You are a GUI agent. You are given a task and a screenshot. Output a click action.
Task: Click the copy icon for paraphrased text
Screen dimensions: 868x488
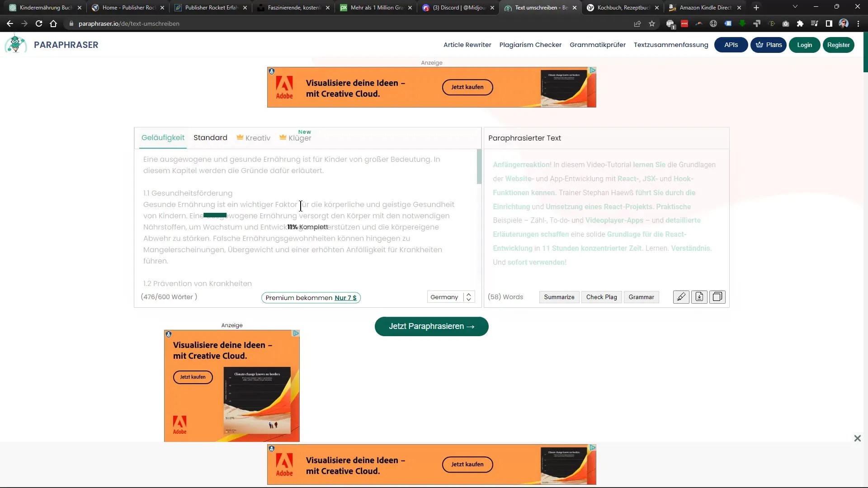tap(718, 297)
